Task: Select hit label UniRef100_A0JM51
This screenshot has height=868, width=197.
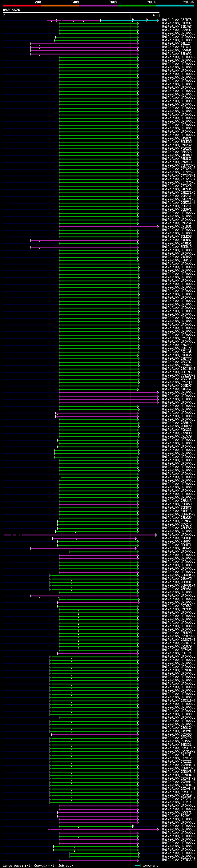Action: click(x=177, y=243)
